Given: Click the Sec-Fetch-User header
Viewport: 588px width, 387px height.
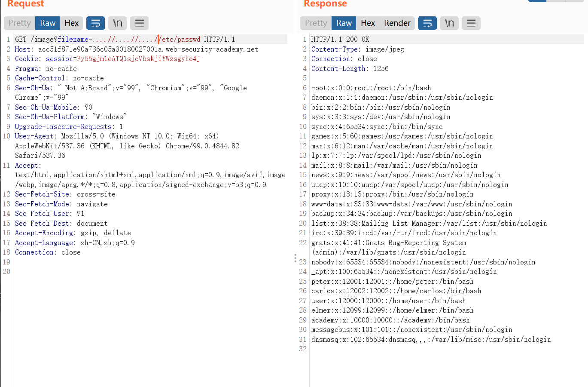Looking at the screenshot, I should tap(50, 214).
